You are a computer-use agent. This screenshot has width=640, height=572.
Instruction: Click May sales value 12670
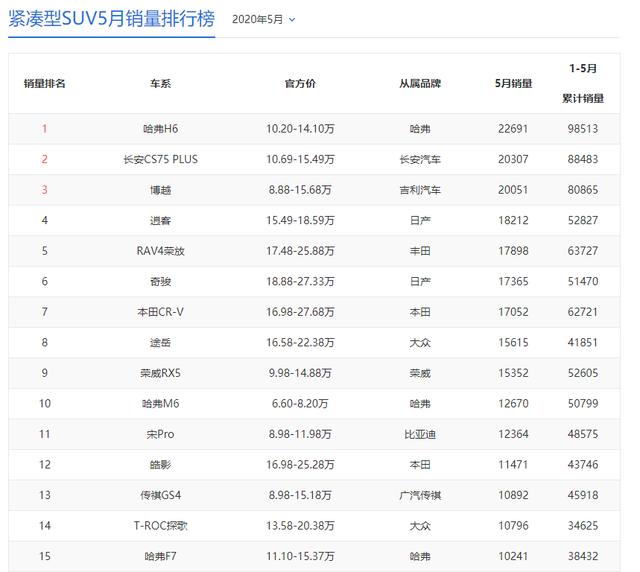point(513,403)
